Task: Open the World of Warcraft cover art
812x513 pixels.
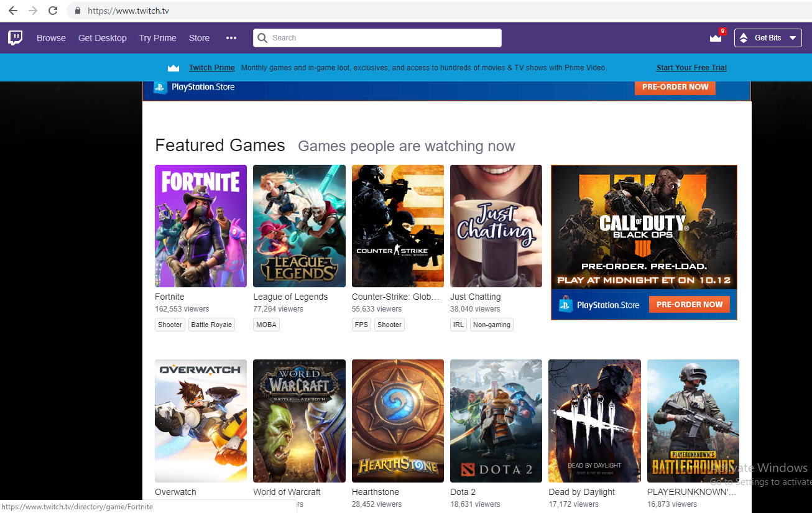Action: coord(299,421)
